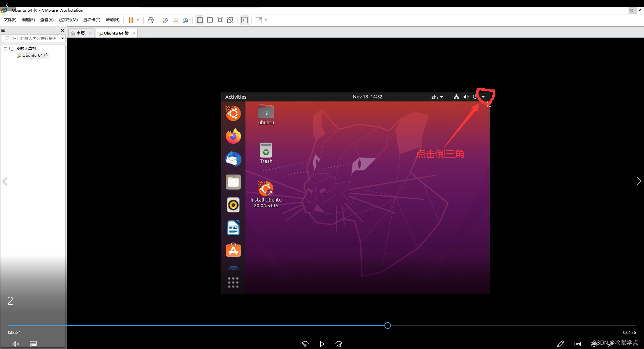Viewport: 644px width, 349px height.
Task: Open LibreOffice Writer from the dock
Action: [233, 228]
